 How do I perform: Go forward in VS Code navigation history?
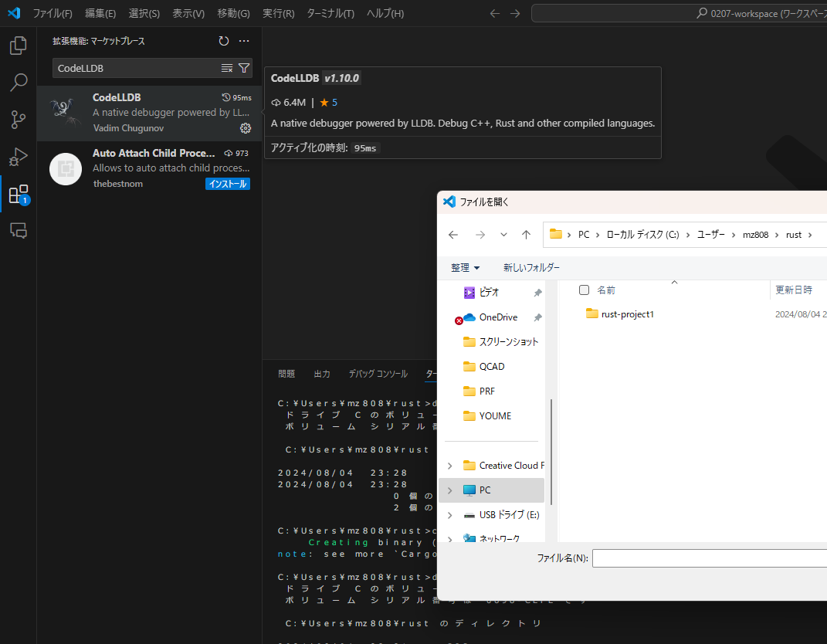[515, 13]
